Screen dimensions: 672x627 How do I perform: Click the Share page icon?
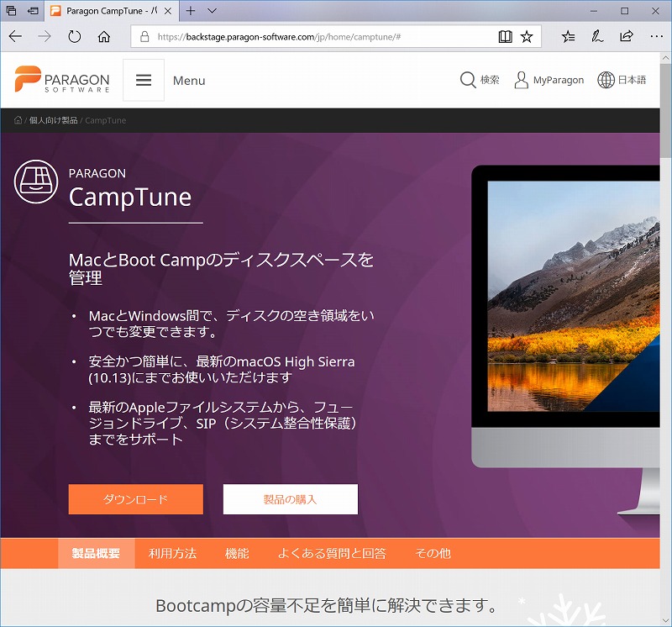627,36
